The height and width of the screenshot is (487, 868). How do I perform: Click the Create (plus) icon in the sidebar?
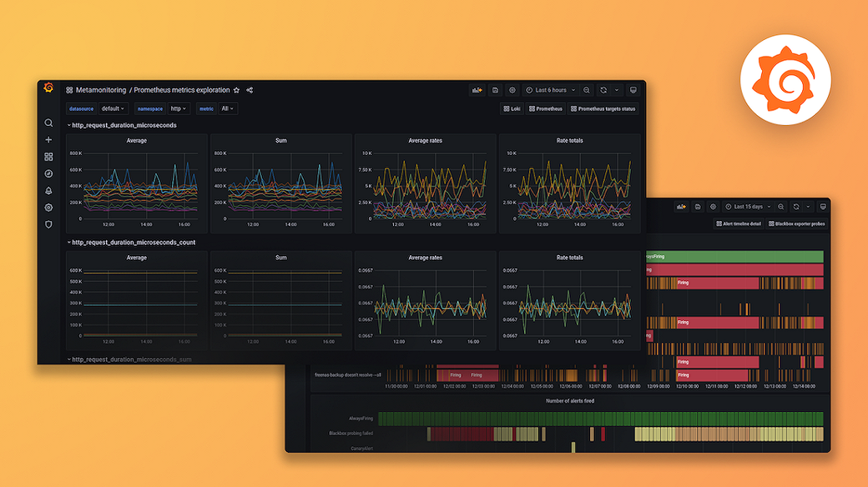click(x=48, y=139)
